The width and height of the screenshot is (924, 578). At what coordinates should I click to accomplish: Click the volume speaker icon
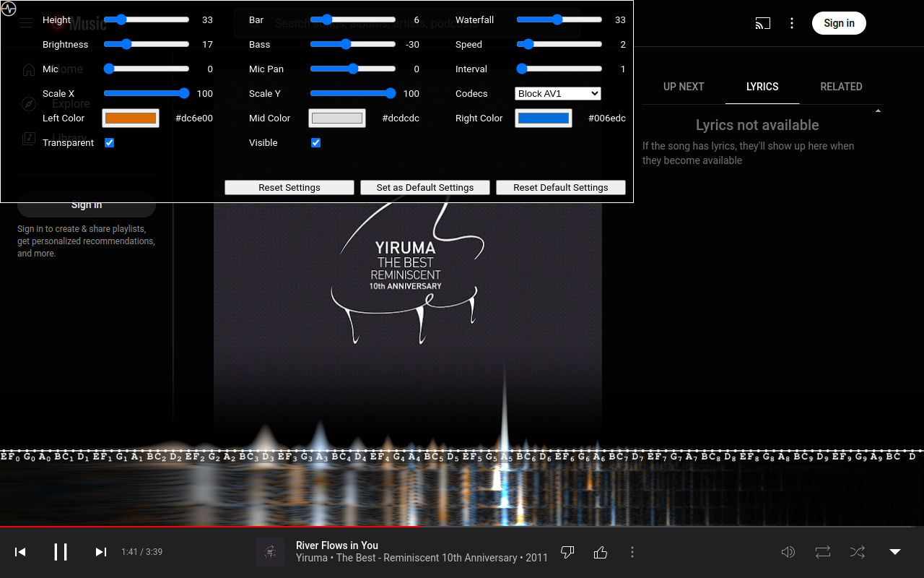coord(788,552)
